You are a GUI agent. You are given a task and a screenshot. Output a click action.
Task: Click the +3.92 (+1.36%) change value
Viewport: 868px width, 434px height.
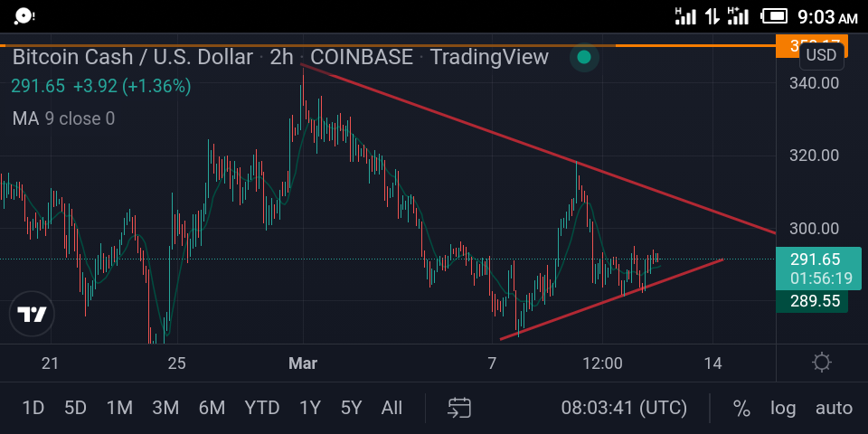pyautogui.click(x=132, y=87)
